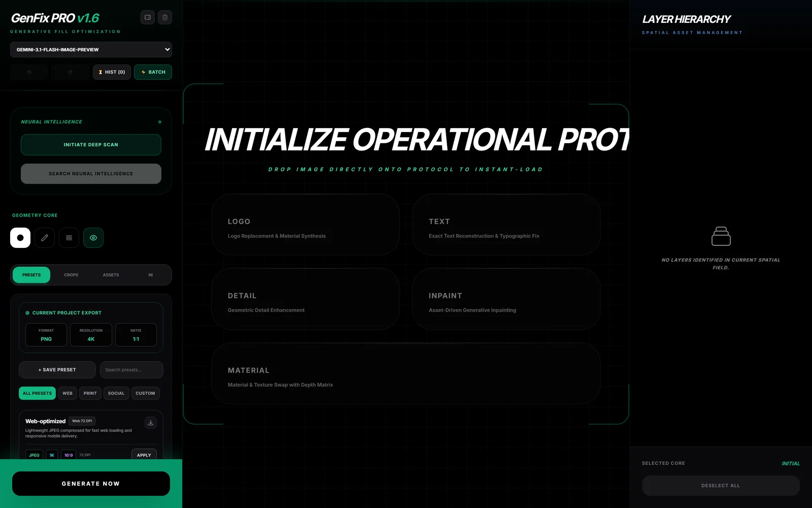Click the + Save Preset button
The width and height of the screenshot is (812, 508).
point(57,370)
